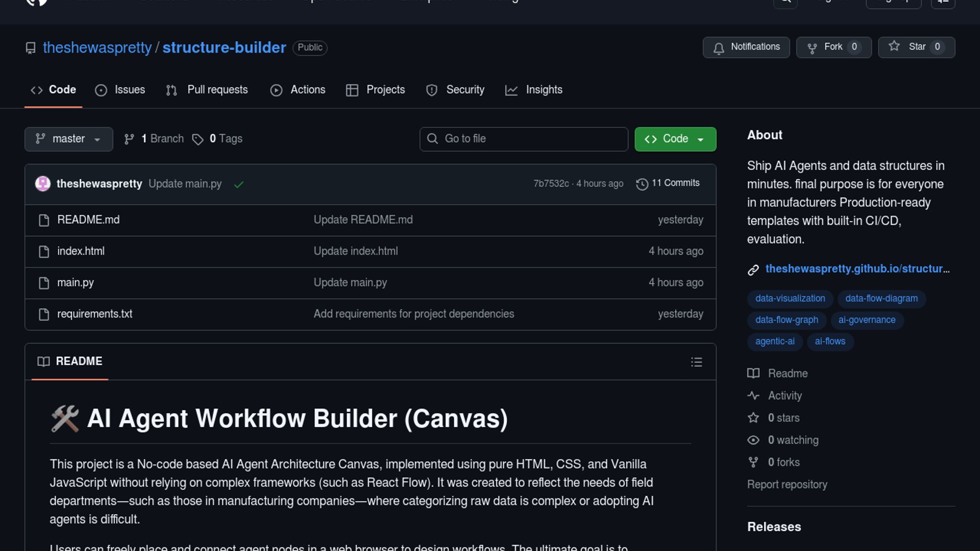Image resolution: width=980 pixels, height=551 pixels.
Task: Fork the structure-builder repository
Action: 833,47
